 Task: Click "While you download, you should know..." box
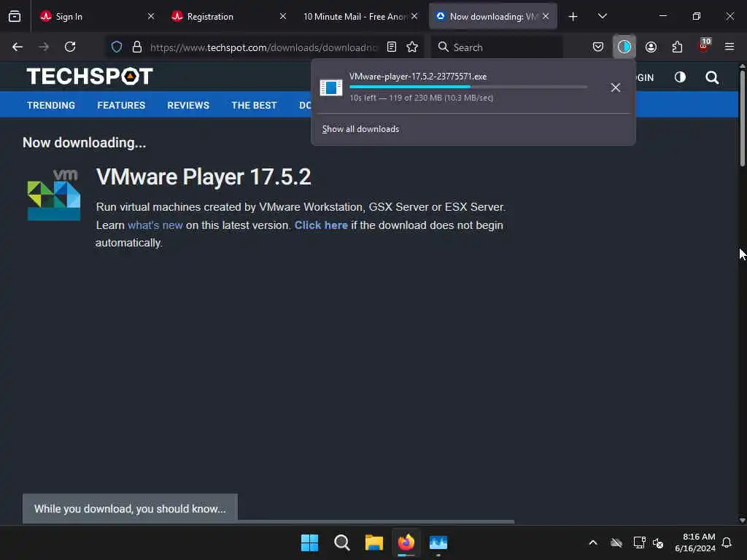pos(130,508)
